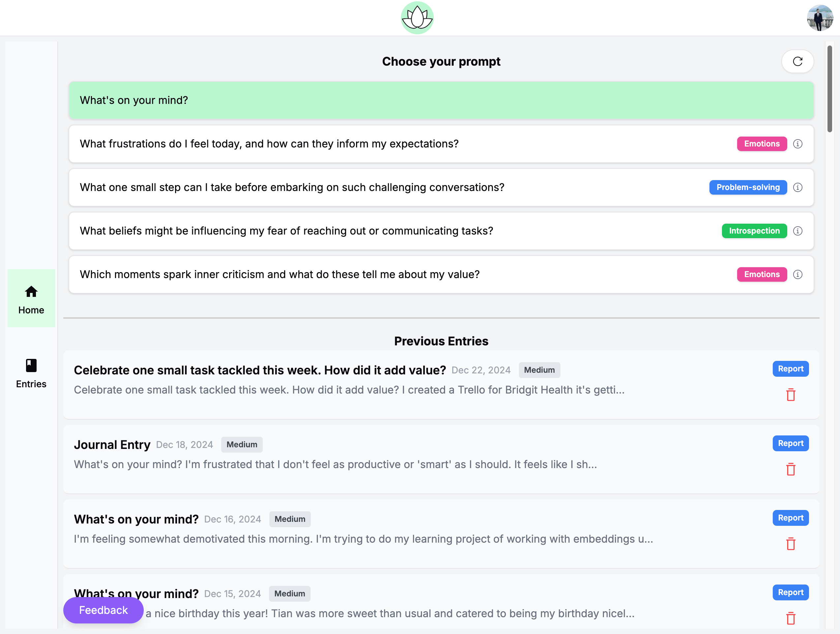Delete the Dec 15 entry

pos(791,618)
